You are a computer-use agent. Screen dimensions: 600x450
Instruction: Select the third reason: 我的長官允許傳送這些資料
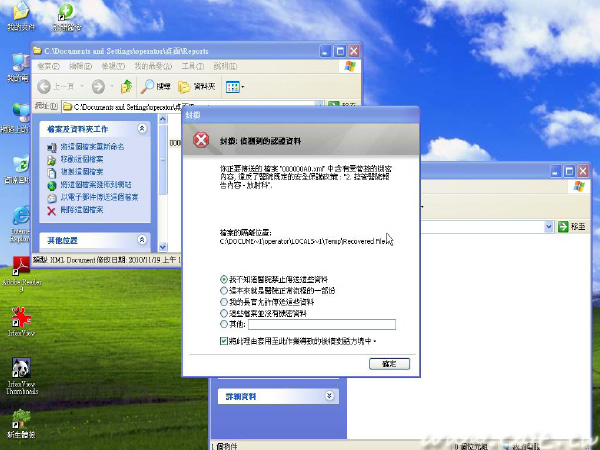click(224, 302)
